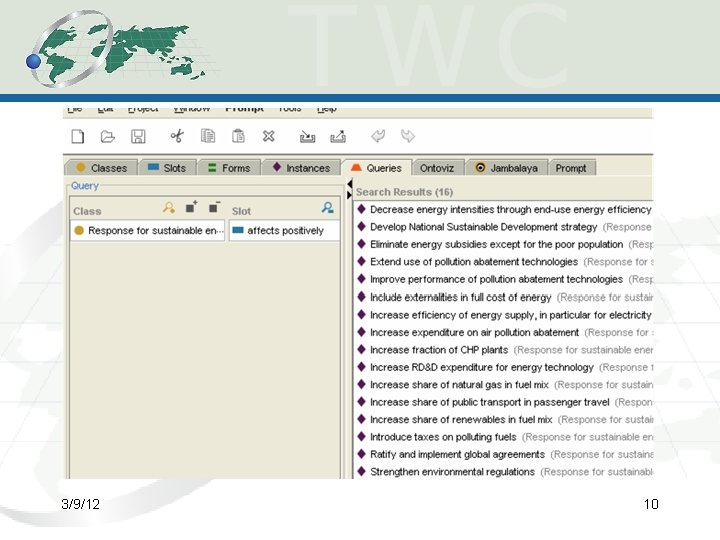The width and height of the screenshot is (720, 540).
Task: Select result Increase share of natural gas
Action: click(x=505, y=385)
